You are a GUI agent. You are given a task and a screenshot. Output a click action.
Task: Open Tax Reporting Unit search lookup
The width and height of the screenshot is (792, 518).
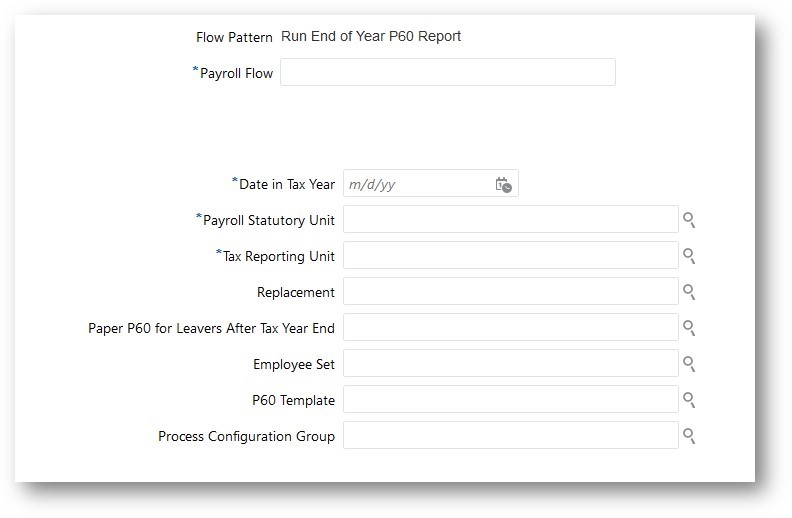[x=688, y=256]
